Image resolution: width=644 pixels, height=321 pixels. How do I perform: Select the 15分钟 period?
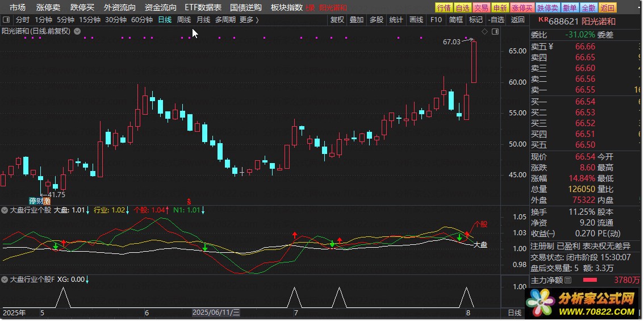[90, 20]
